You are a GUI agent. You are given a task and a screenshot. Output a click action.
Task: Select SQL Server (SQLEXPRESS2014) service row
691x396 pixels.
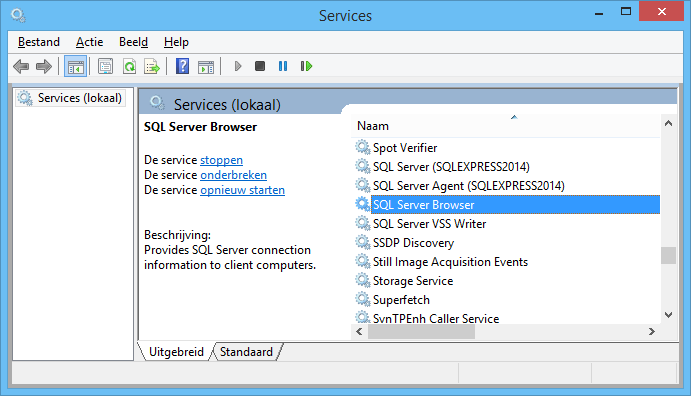coord(506,167)
